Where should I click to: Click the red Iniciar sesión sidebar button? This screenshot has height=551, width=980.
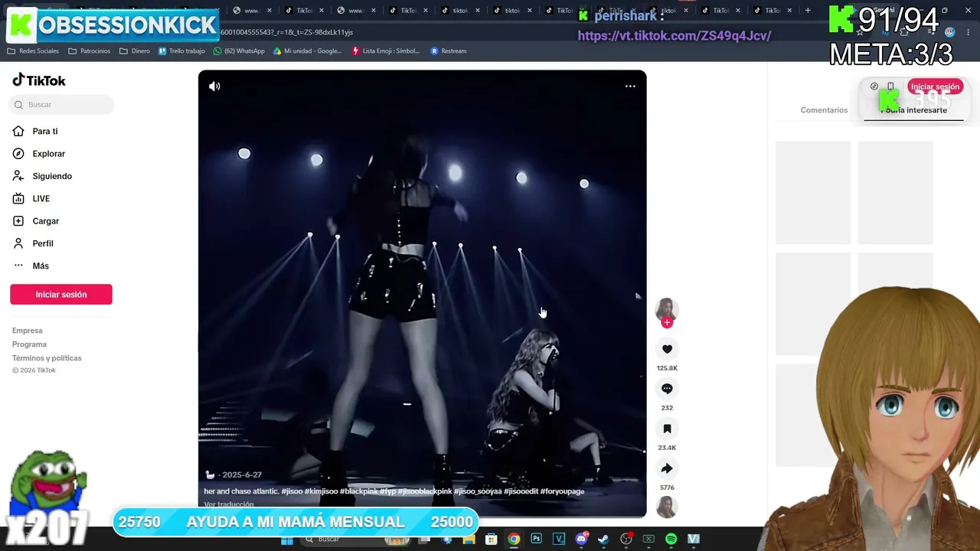pos(61,295)
